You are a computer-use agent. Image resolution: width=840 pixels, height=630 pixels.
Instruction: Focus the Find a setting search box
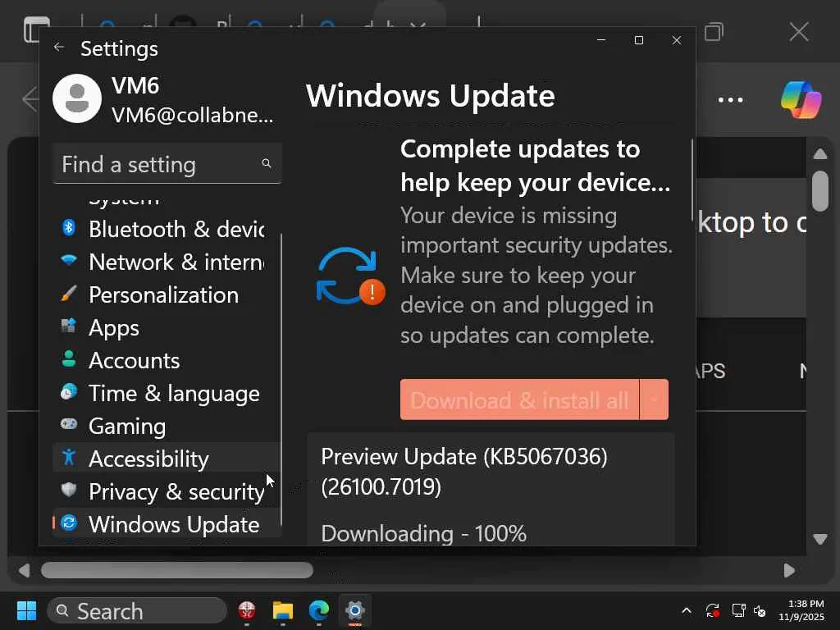[x=161, y=164]
